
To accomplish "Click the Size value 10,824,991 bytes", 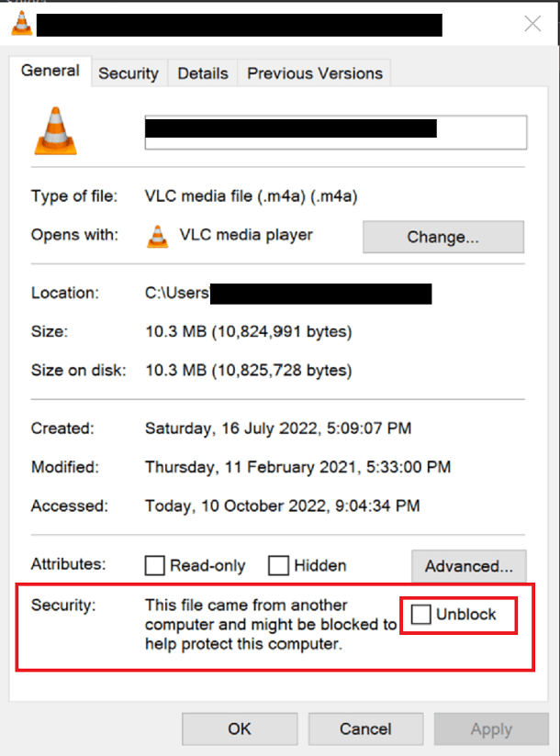I will (249, 332).
